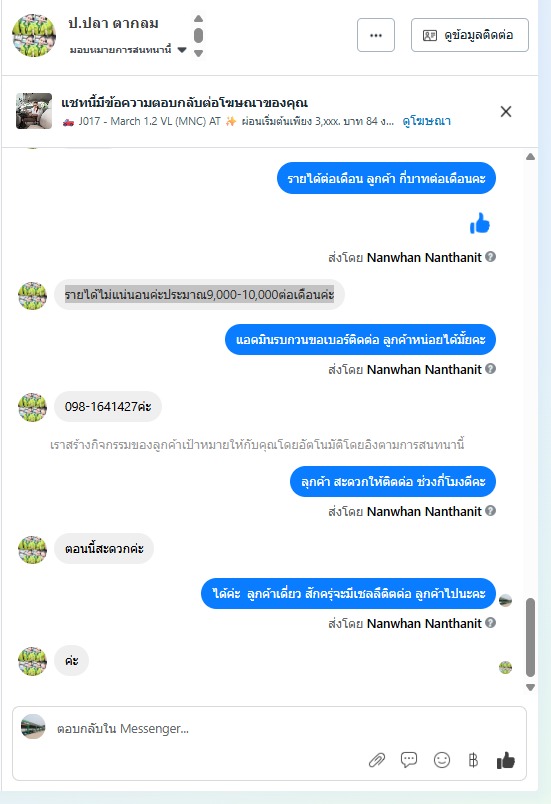Click the sent thumbs-up sticker in chat
This screenshot has height=804, width=551.
point(480,224)
